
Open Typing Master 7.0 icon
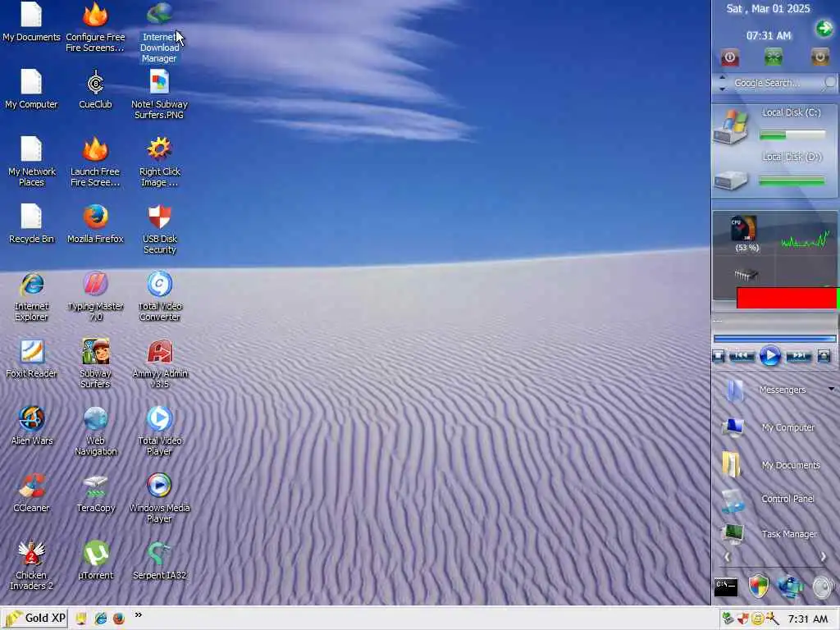95,297
